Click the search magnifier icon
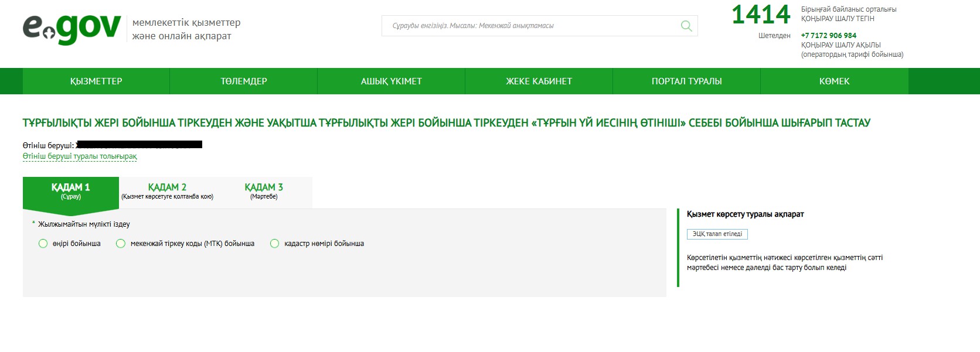Screen dimensions: 980x352 (x=686, y=26)
